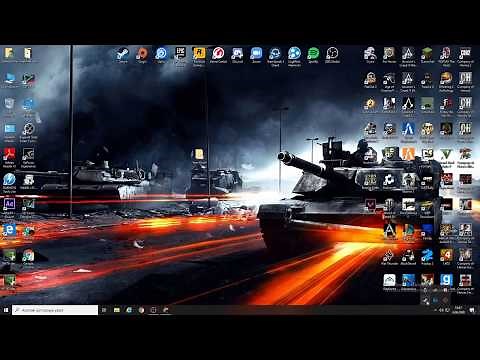Select the Rockstar Games Launcher icon

199,53
